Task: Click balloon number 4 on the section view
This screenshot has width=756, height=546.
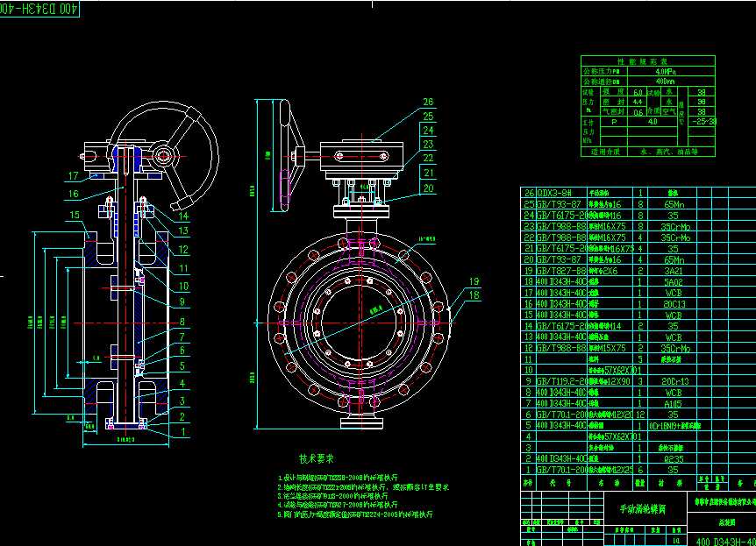Action: tap(182, 384)
